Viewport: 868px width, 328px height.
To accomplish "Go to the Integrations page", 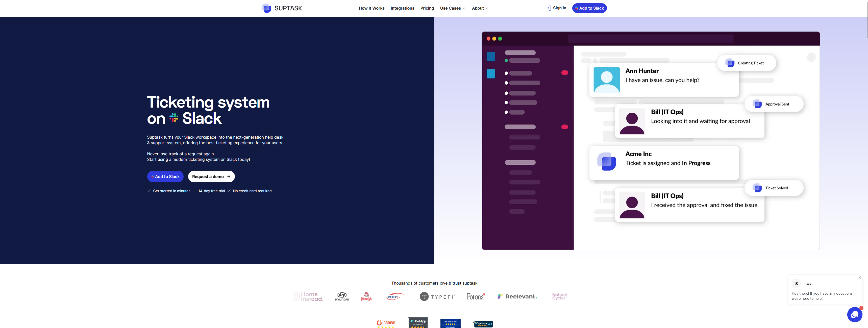I will point(402,8).
